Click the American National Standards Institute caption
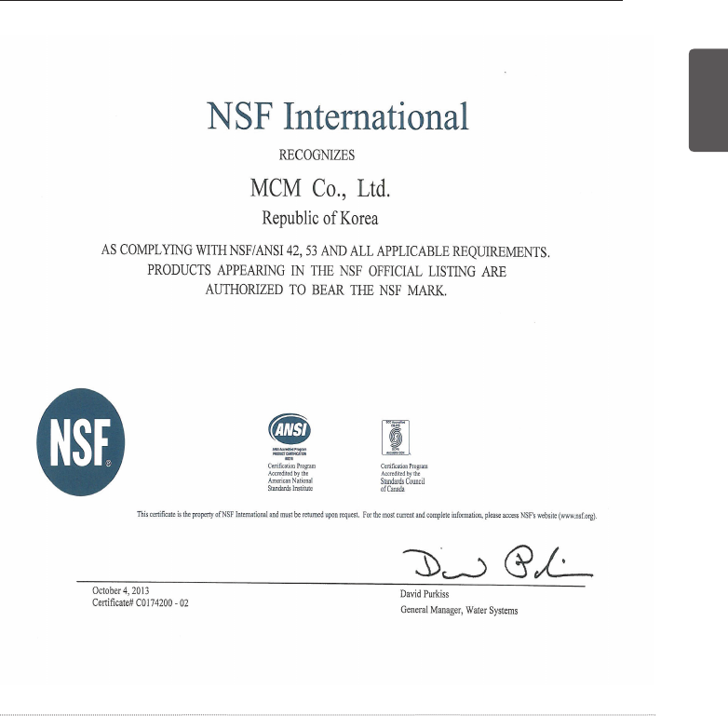 click(291, 477)
